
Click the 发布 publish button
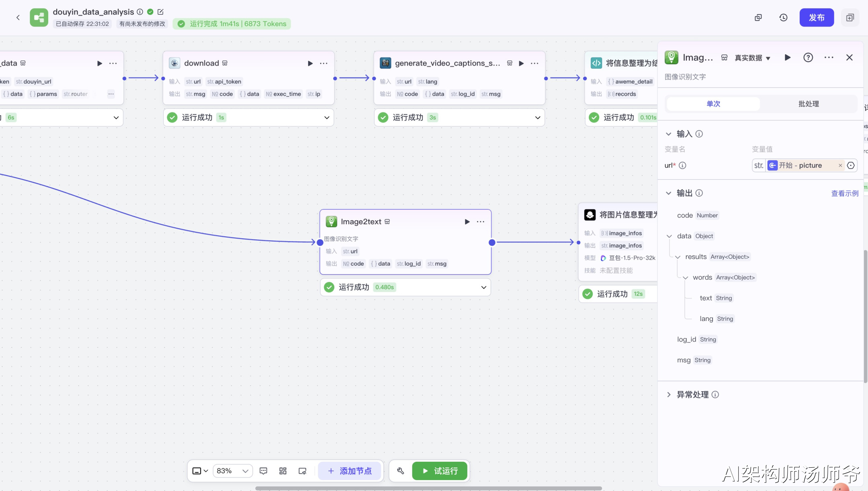pos(816,18)
